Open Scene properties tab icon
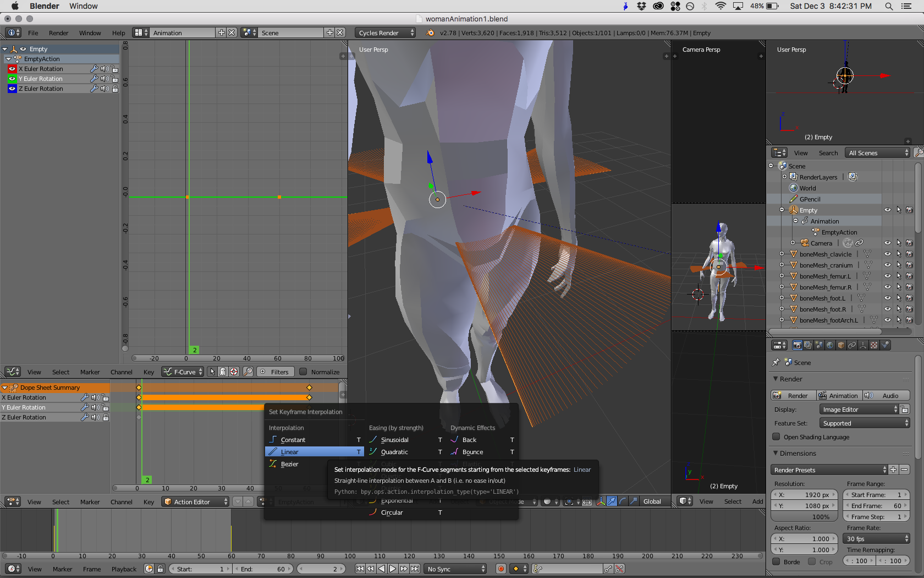This screenshot has height=578, width=924. (x=819, y=345)
